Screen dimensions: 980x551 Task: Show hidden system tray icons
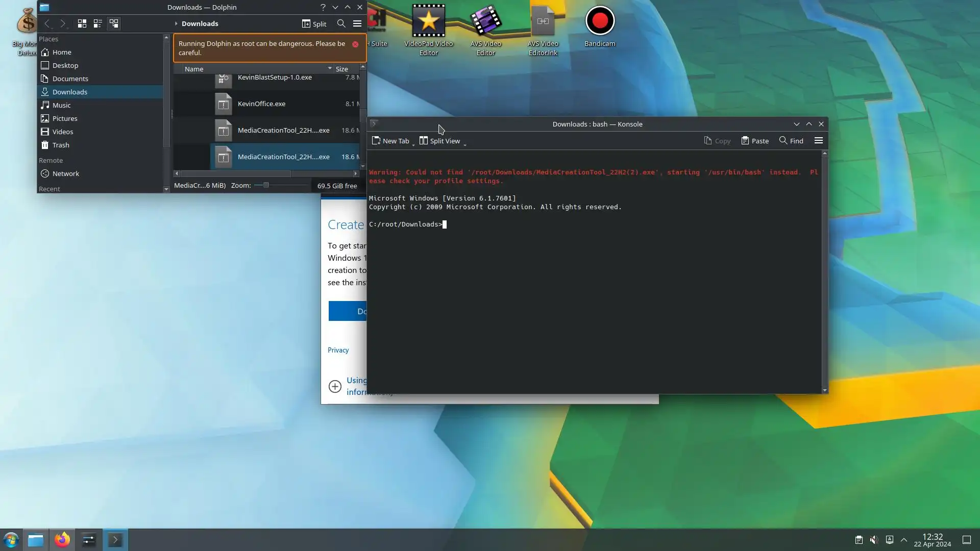coord(904,540)
